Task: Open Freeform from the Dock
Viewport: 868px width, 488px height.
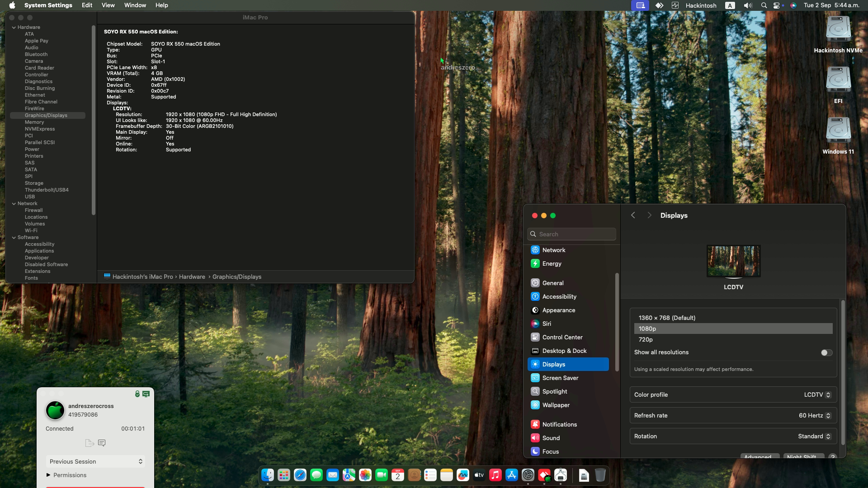Action: click(x=463, y=475)
